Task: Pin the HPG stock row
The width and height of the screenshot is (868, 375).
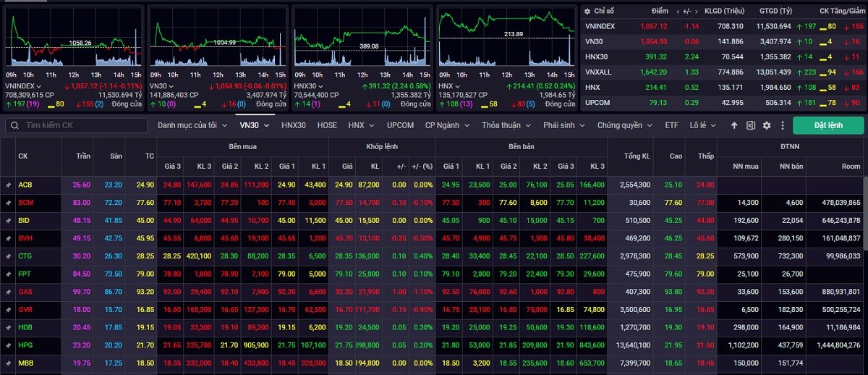Action: [8, 345]
